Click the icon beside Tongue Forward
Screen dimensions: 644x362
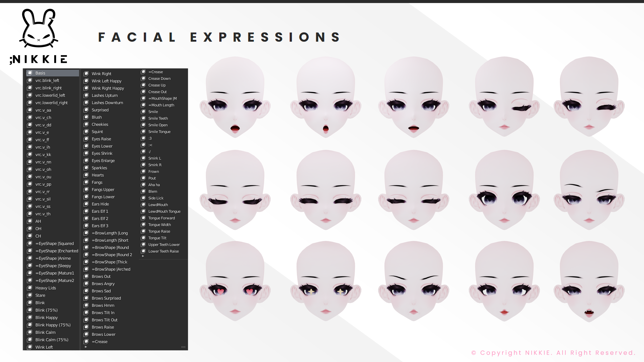pos(143,218)
